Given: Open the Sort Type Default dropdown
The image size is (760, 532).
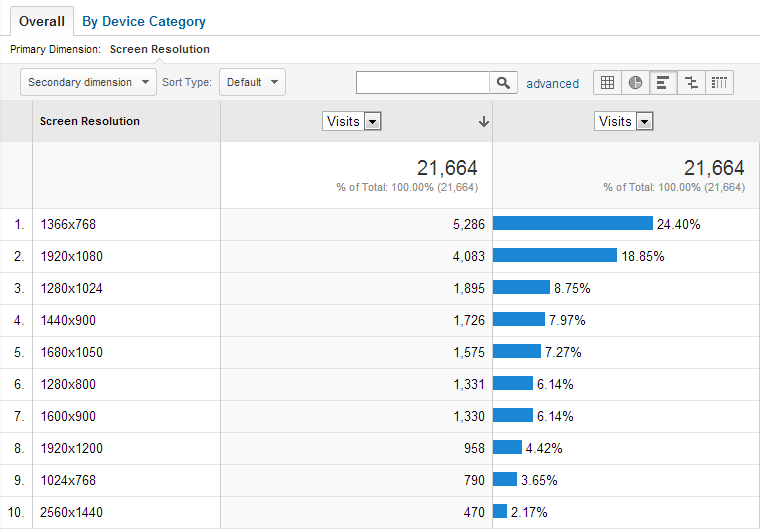Looking at the screenshot, I should click(252, 82).
